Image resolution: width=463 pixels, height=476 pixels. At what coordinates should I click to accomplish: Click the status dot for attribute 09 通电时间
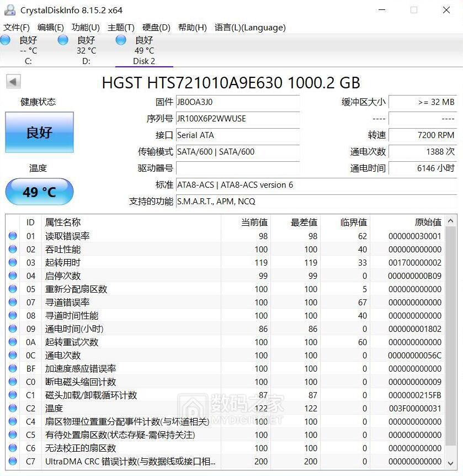tap(13, 329)
